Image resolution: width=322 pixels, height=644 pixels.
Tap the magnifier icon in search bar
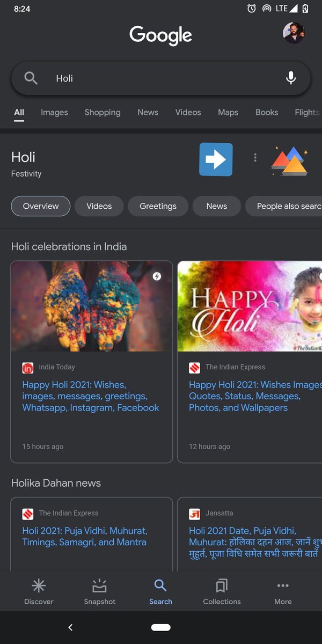(31, 78)
